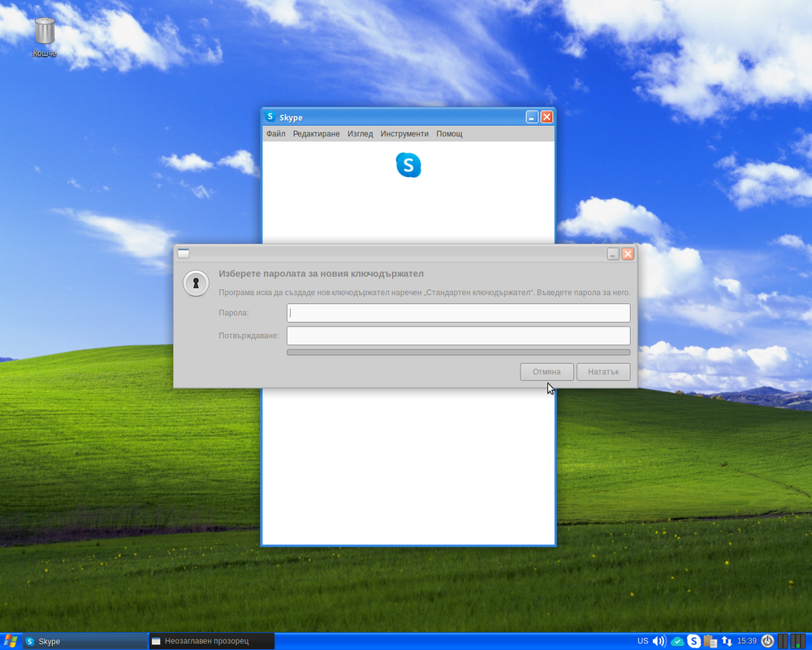Screen dimensions: 812x650
Task: Click the US keyboard layout indicator
Action: (642, 641)
